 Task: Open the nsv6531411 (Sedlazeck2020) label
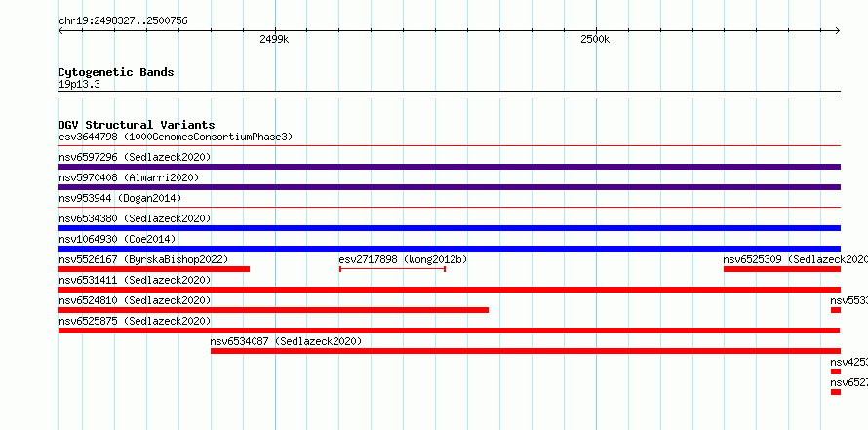click(135, 280)
